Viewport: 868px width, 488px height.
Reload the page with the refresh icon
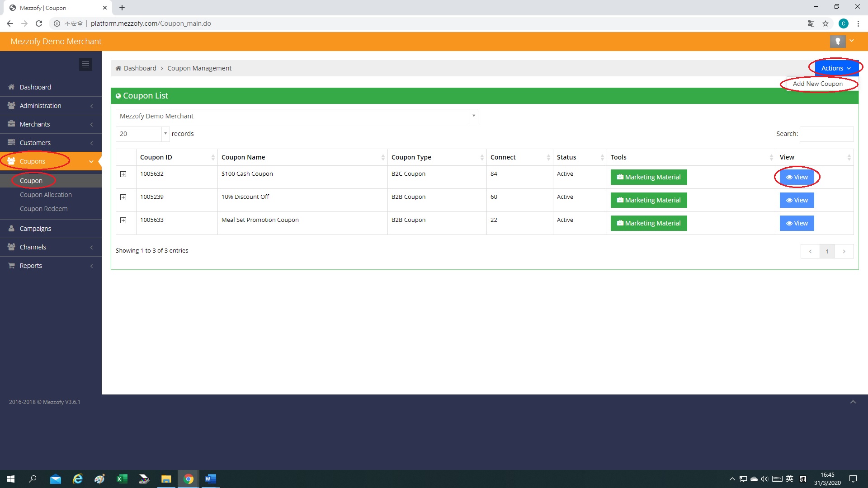tap(39, 23)
